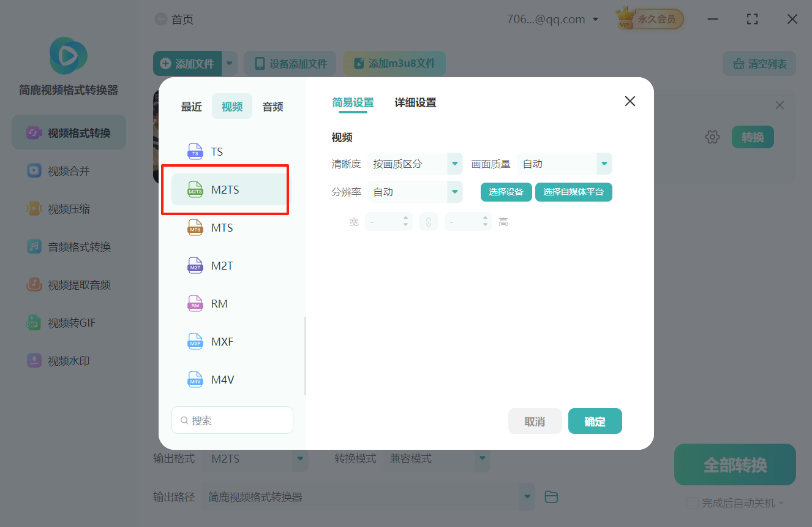Toggle the 完成后自动关机 checkbox
The height and width of the screenshot is (527, 812).
[x=693, y=503]
